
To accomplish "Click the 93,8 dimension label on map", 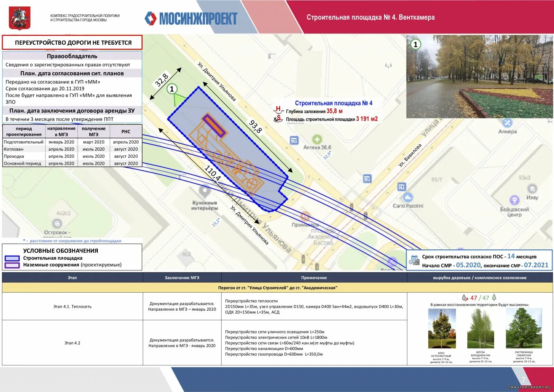I will pos(256,126).
